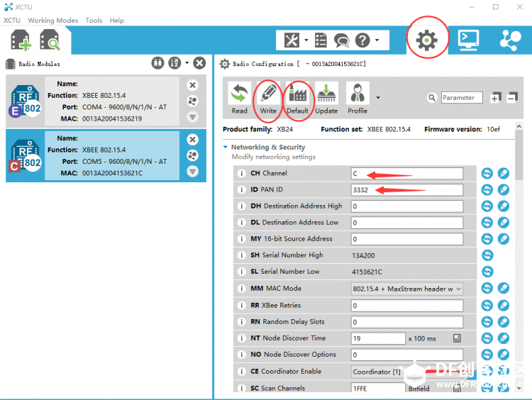Click the sort modules icon

(x=174, y=63)
